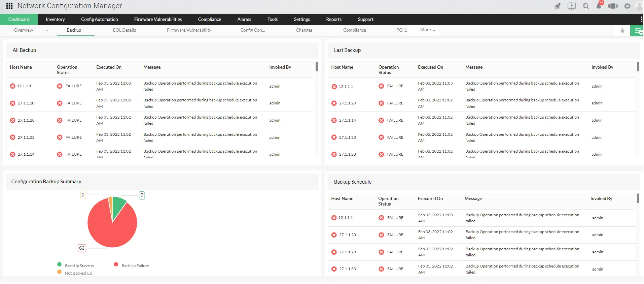The height and width of the screenshot is (284, 644).
Task: Switch to the Compliance dashboard sub-tab
Action: click(355, 30)
